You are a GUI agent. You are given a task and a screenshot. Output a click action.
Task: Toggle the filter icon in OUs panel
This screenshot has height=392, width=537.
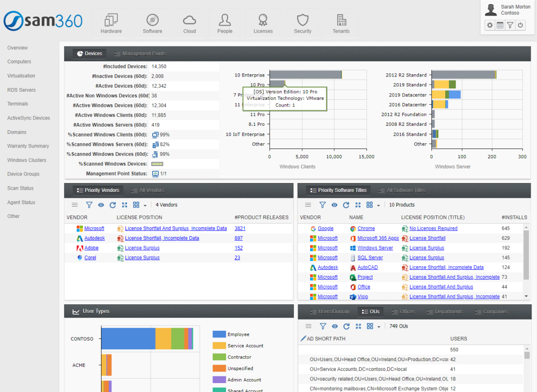pyautogui.click(x=323, y=326)
